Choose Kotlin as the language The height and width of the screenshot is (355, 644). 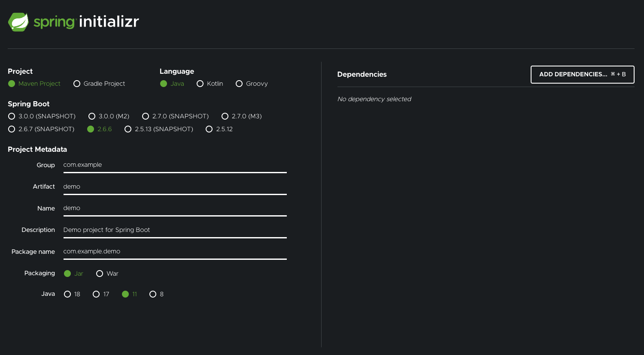click(210, 84)
